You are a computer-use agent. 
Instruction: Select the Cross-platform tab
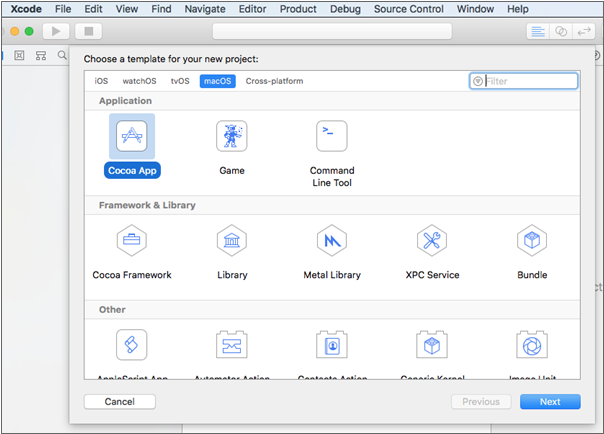coord(274,81)
